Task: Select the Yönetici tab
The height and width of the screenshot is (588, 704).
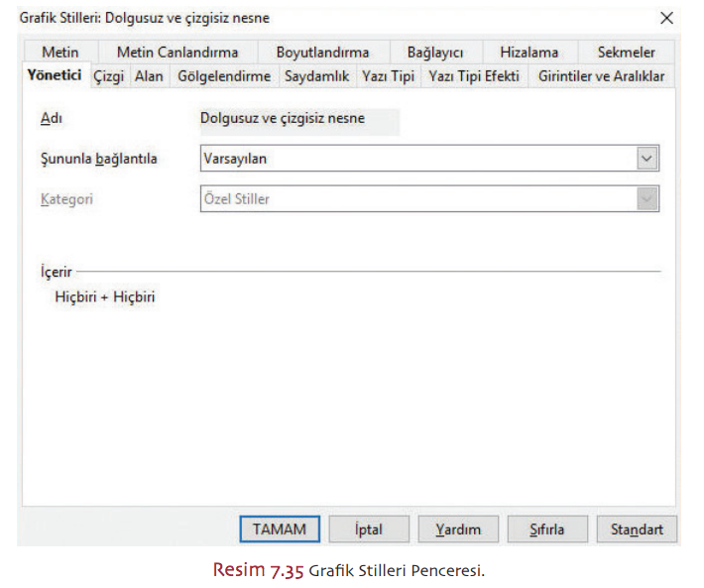Action: click(55, 76)
